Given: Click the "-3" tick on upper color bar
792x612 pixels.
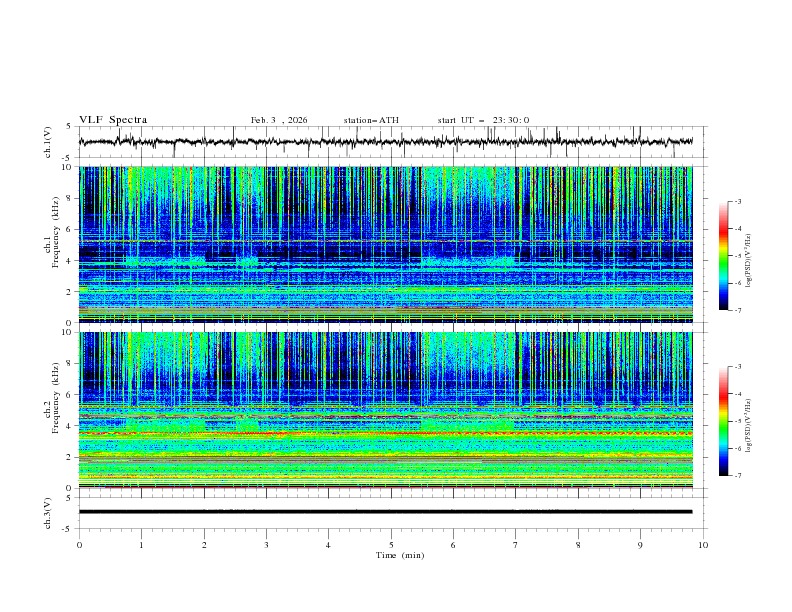Looking at the screenshot, I should [738, 201].
